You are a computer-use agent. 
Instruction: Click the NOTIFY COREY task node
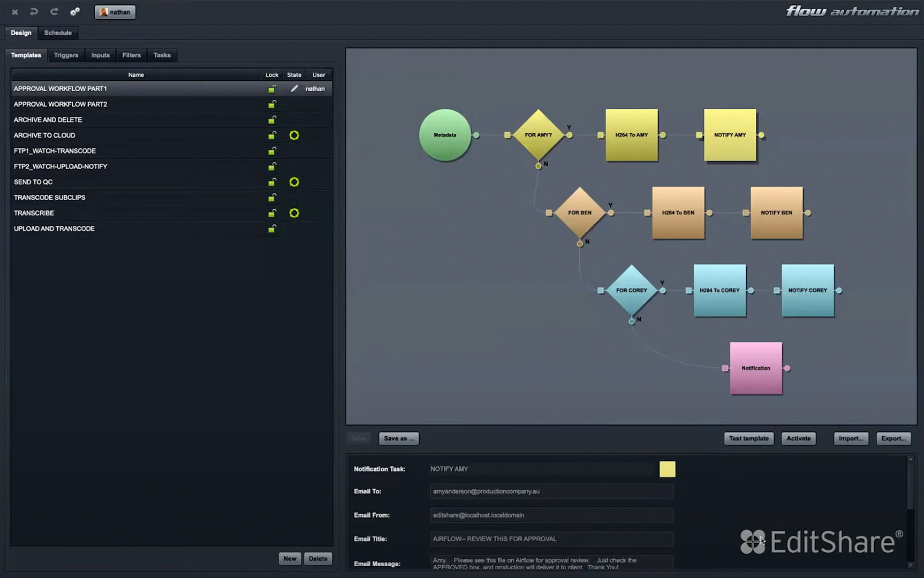(807, 290)
